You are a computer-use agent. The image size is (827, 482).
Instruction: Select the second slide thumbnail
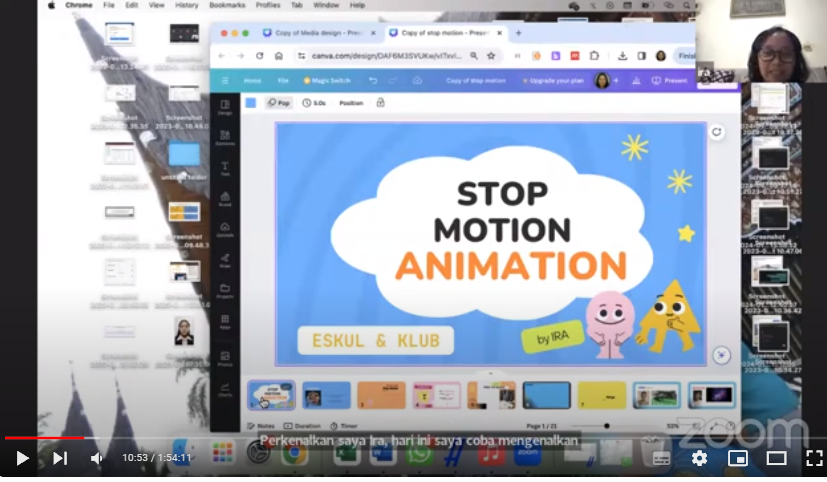point(327,395)
